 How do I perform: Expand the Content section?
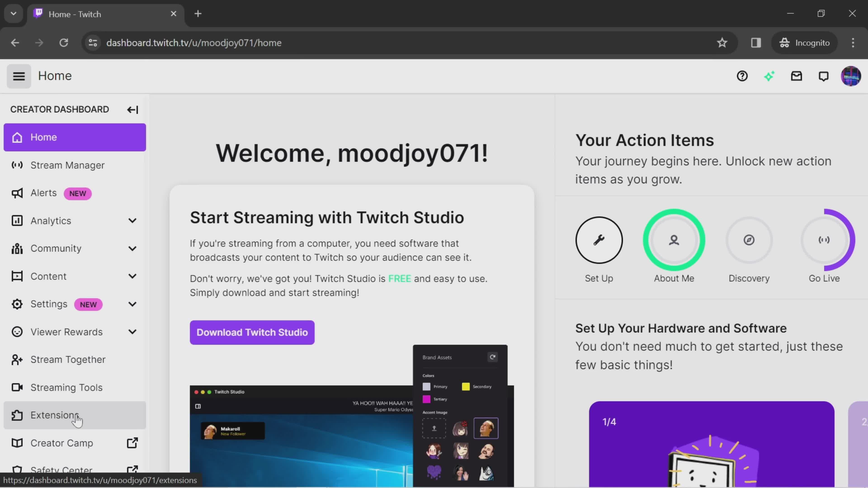click(x=132, y=276)
